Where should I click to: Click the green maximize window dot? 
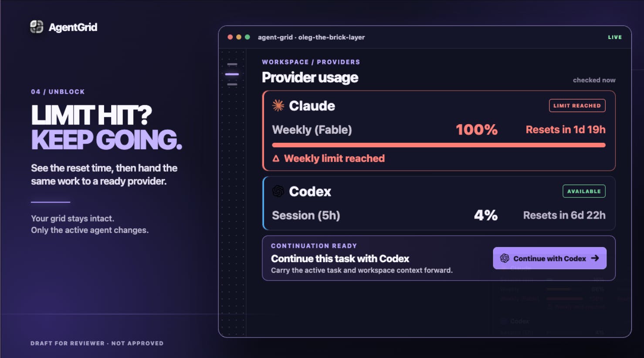247,37
